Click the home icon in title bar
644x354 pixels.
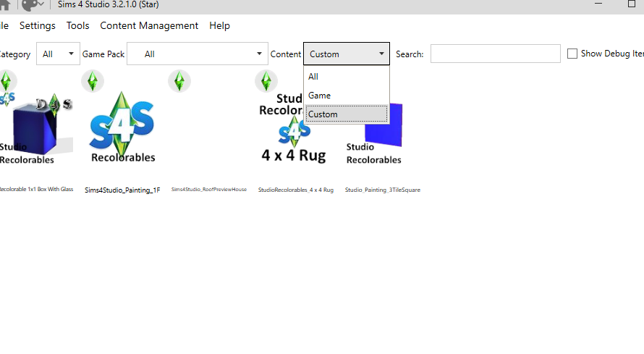click(x=5, y=5)
